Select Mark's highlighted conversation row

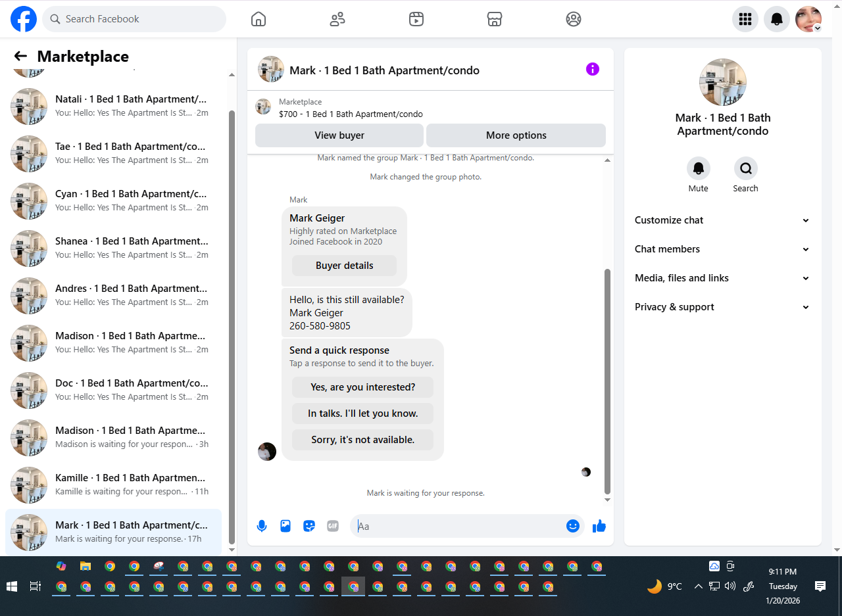pyautogui.click(x=113, y=533)
